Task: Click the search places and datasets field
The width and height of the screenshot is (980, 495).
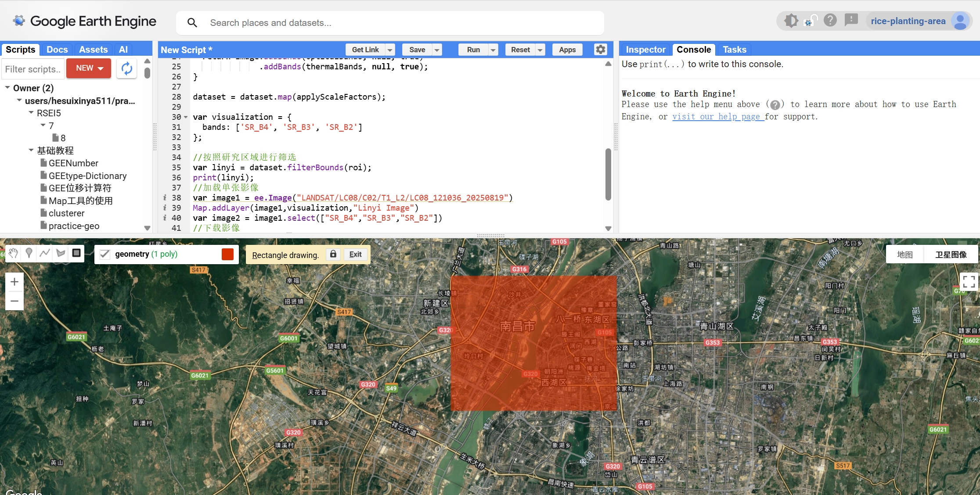Action: tap(395, 23)
